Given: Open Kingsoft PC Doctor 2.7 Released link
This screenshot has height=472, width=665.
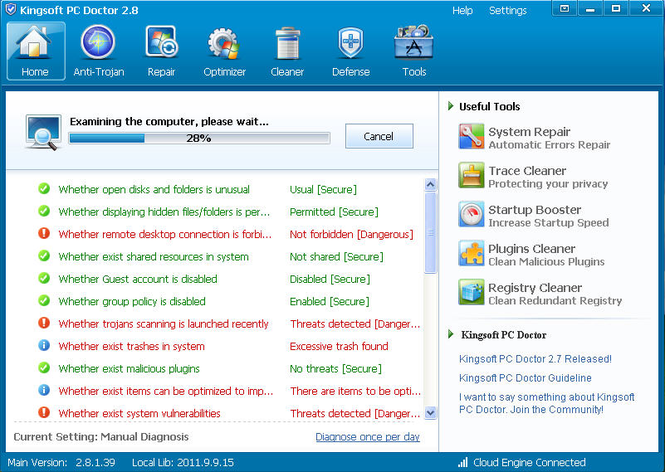Looking at the screenshot, I should pos(535,358).
